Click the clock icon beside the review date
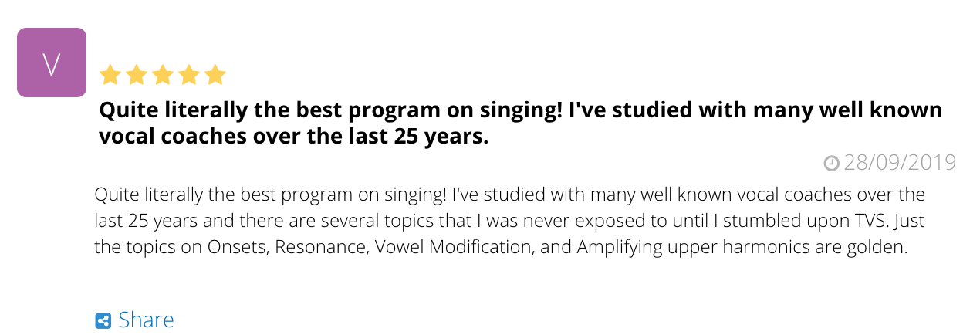Screen dimensions: 980x335 [x=831, y=163]
